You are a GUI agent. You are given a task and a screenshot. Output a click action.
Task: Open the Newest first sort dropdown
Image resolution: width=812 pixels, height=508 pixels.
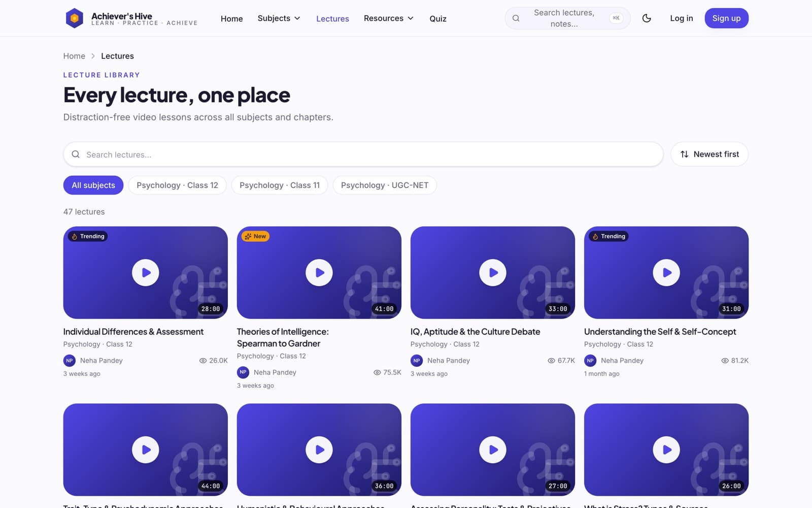tap(709, 154)
